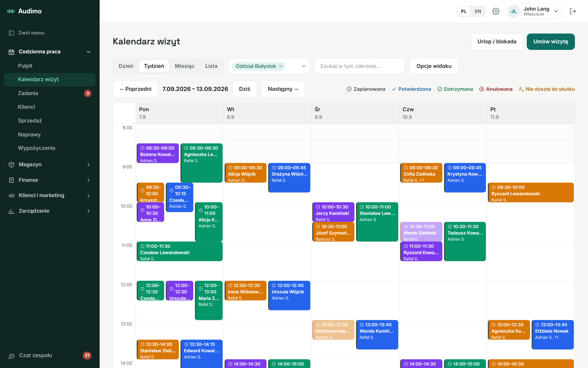Collapse menu via Zwiń menu icon
Viewport: 588px width, 368px height.
pyautogui.click(x=11, y=33)
